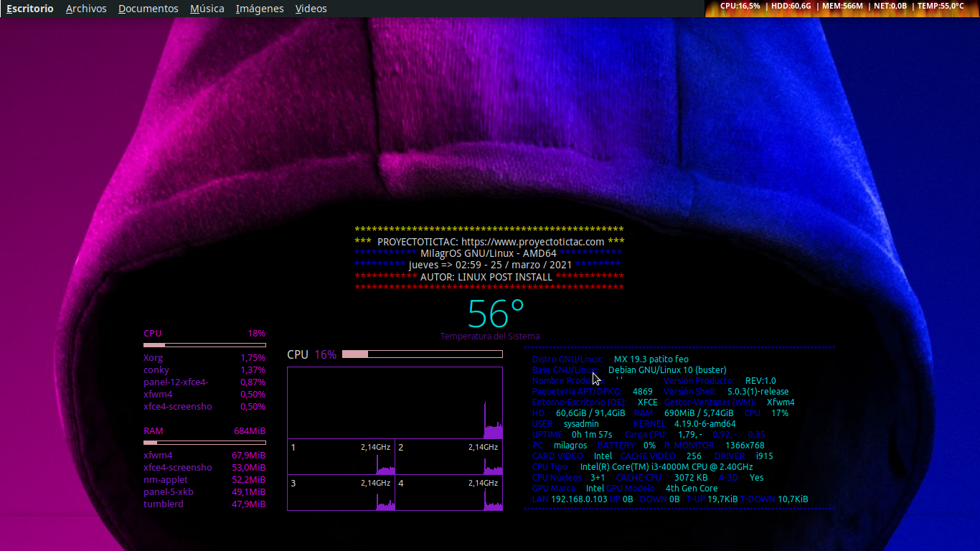Click the nm-applet memory row
980x551 pixels.
coord(204,480)
